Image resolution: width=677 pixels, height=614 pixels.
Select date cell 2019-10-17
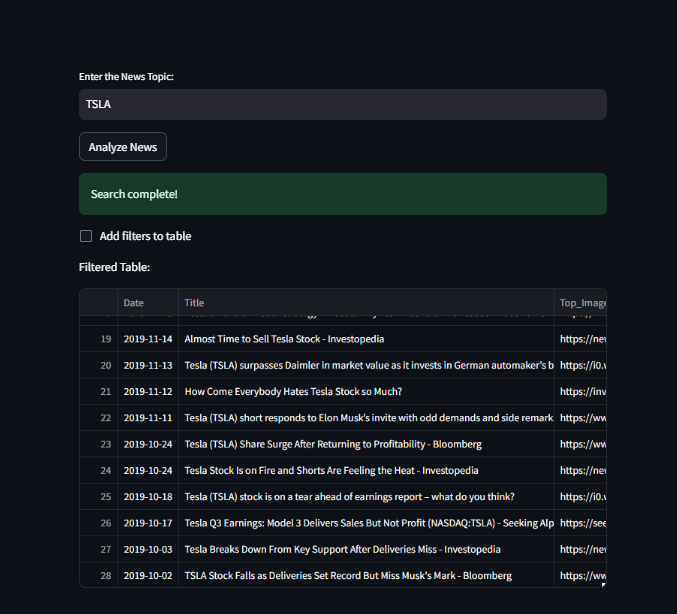(148, 523)
